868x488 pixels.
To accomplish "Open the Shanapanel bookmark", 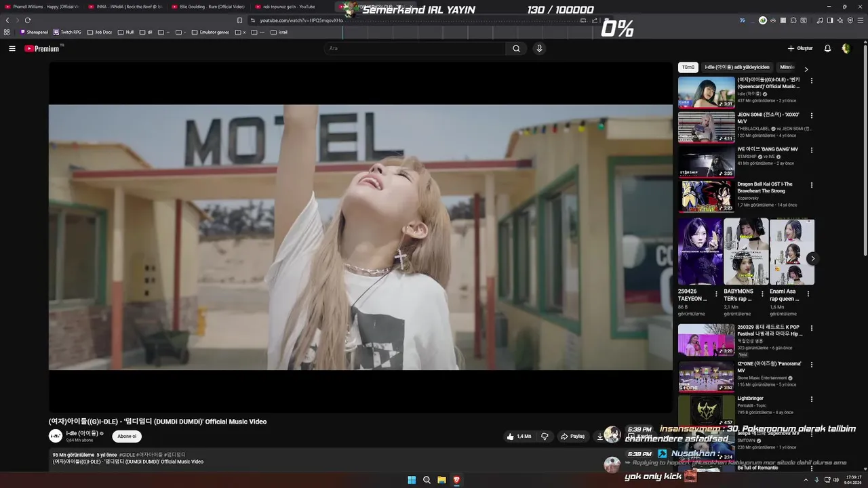I will (x=35, y=32).
